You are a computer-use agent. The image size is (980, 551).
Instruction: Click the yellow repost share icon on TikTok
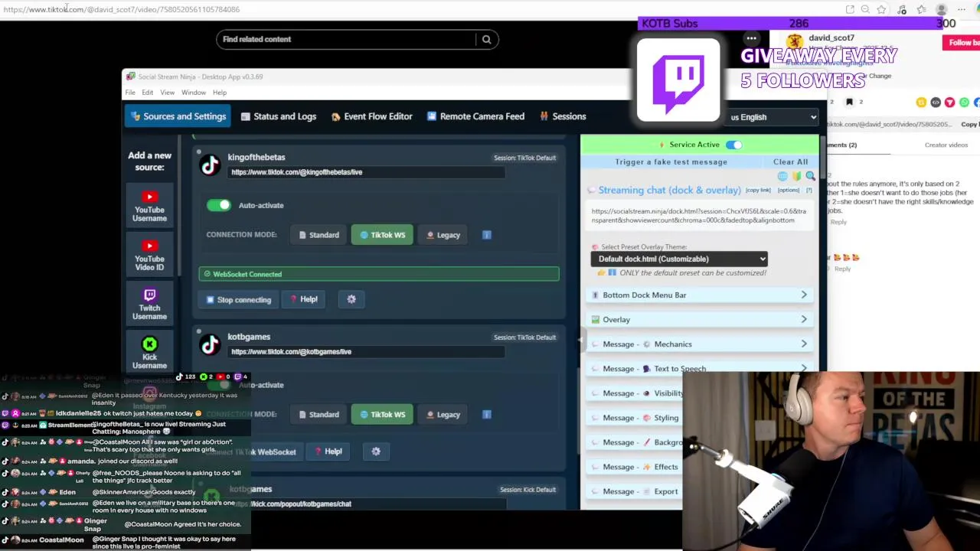[921, 103]
